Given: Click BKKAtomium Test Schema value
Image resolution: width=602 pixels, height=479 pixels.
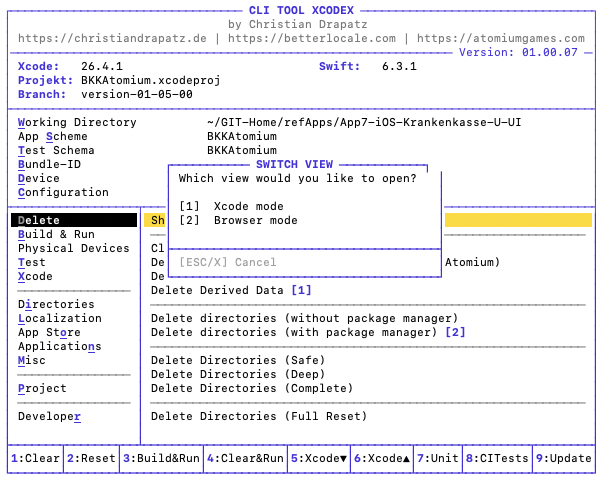Looking at the screenshot, I should 242,150.
